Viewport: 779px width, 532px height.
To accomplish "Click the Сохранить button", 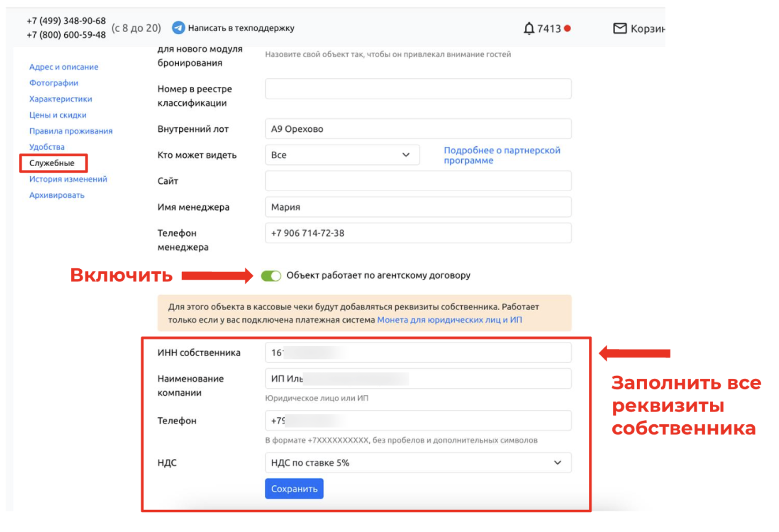I will 294,489.
